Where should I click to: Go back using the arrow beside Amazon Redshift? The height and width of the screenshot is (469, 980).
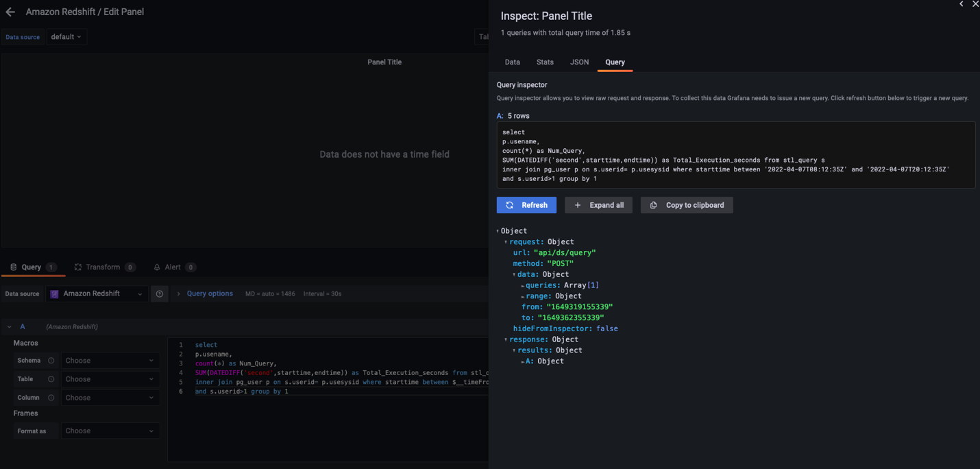click(x=10, y=12)
